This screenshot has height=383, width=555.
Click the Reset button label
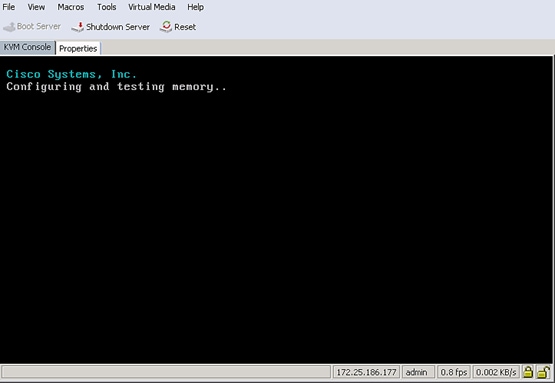[185, 27]
